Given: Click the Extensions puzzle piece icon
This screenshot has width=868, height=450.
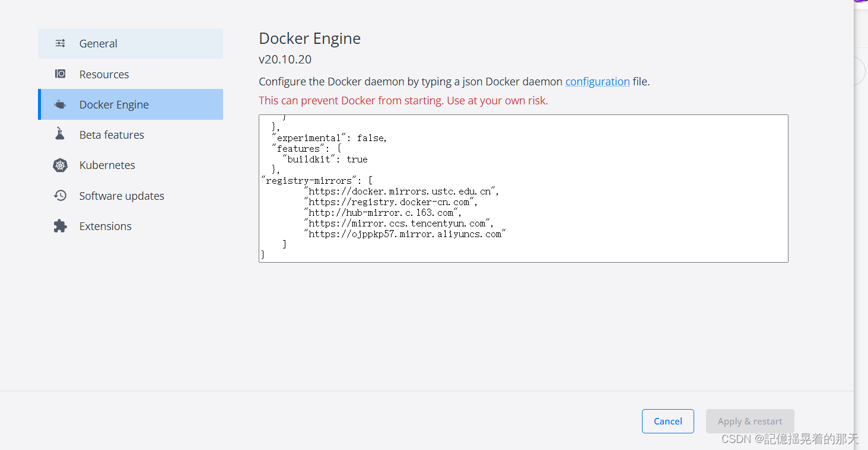Looking at the screenshot, I should coord(60,226).
